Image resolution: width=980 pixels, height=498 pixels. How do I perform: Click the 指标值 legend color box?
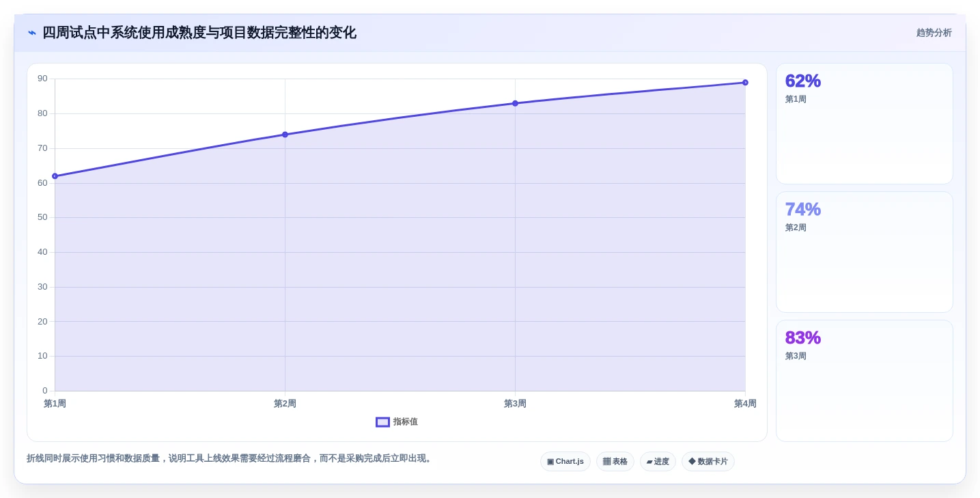pyautogui.click(x=382, y=422)
